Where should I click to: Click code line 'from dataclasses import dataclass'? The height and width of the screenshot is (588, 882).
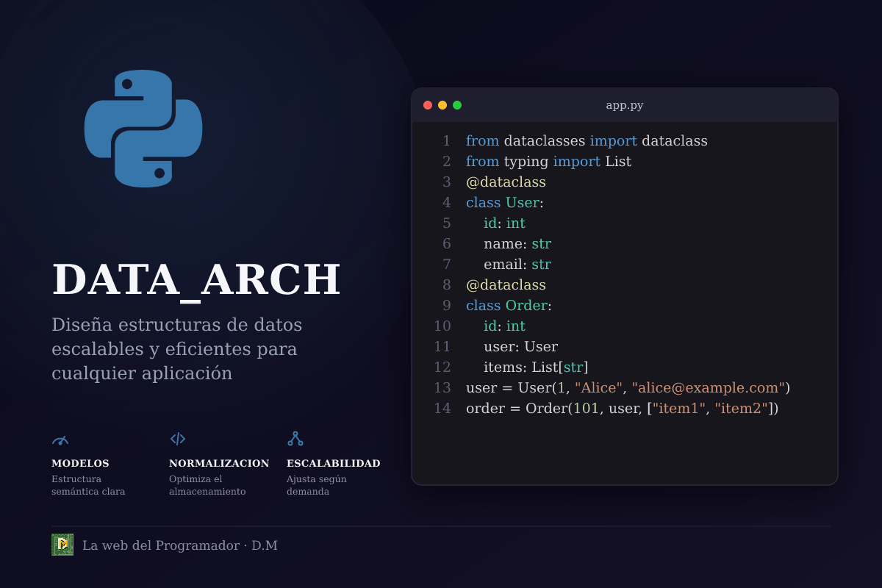click(x=587, y=140)
